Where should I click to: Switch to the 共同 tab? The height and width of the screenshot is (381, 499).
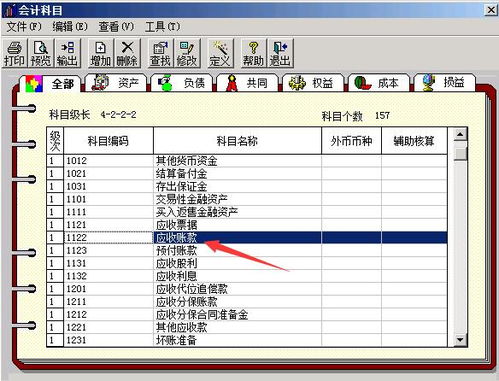[x=247, y=83]
